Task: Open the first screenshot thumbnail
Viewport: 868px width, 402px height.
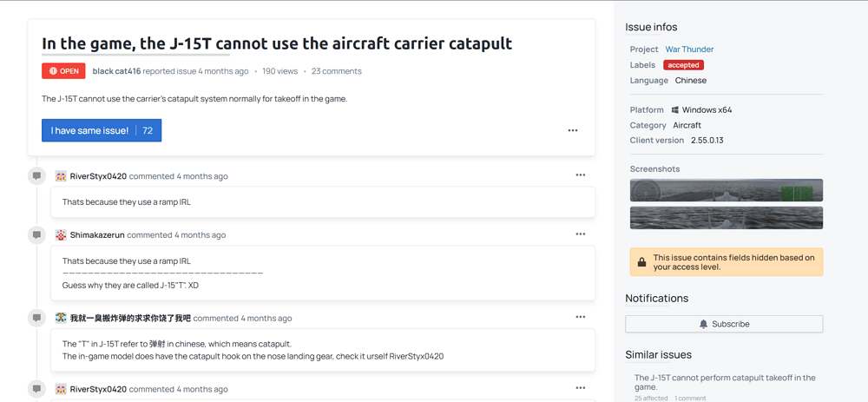Action: pyautogui.click(x=727, y=190)
